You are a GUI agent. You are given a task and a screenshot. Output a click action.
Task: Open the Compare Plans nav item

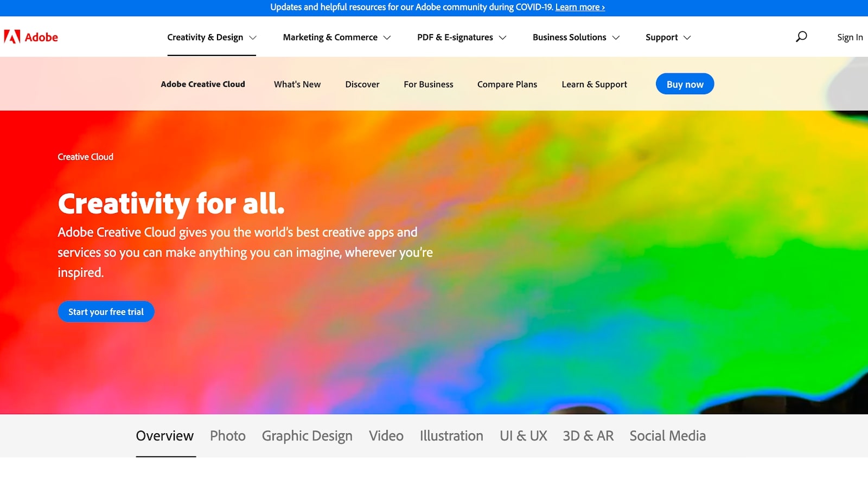507,84
